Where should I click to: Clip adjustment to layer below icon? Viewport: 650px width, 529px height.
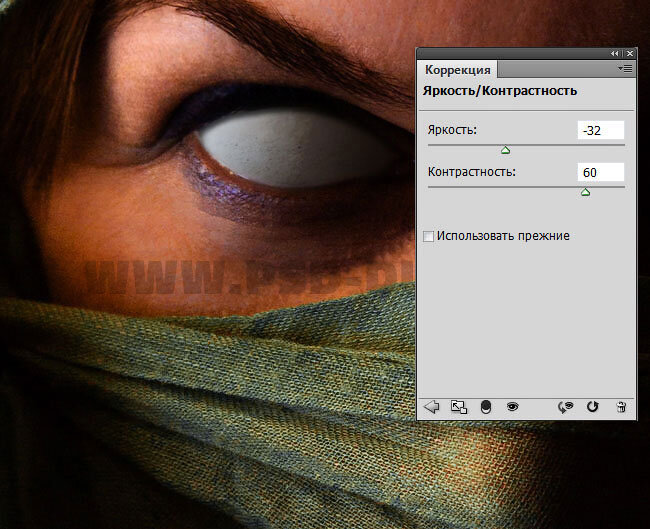coord(485,407)
